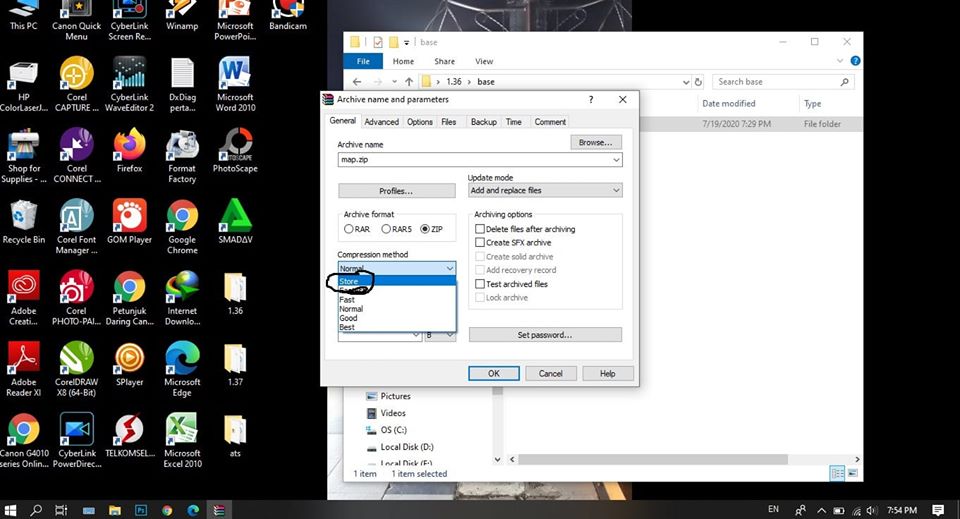Open the Files tab
960x519 pixels.
click(x=449, y=122)
